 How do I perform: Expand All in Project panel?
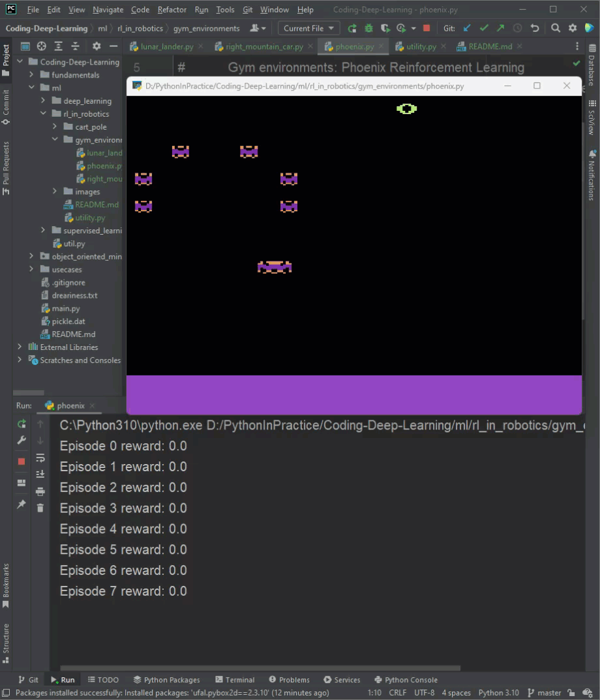point(59,46)
